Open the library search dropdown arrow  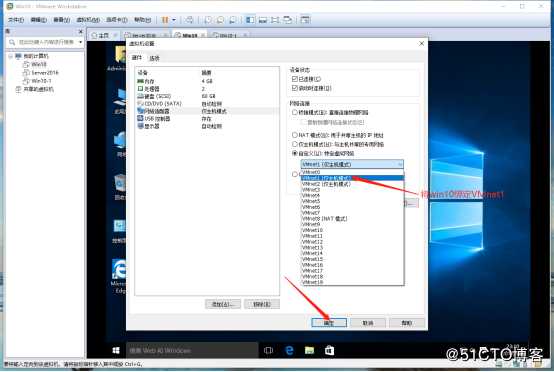(81, 42)
